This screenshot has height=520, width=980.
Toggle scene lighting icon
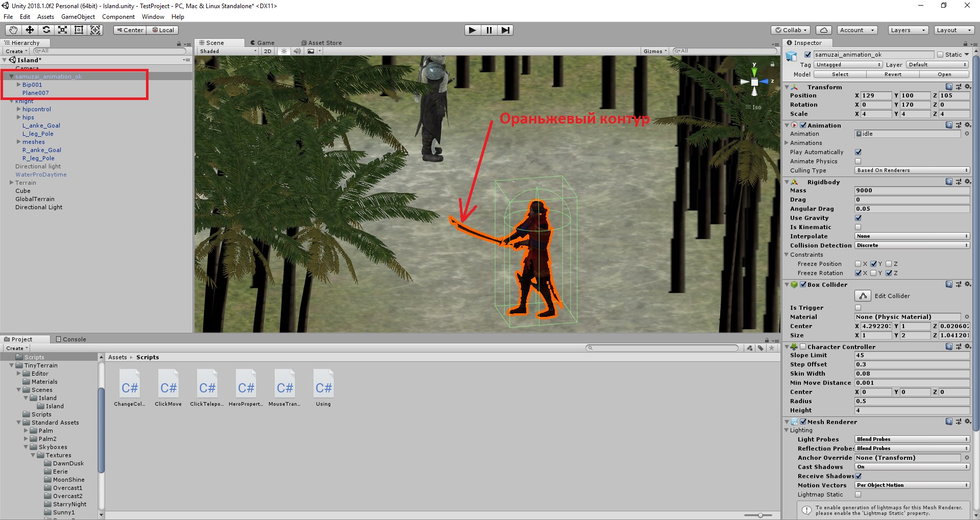coord(284,51)
